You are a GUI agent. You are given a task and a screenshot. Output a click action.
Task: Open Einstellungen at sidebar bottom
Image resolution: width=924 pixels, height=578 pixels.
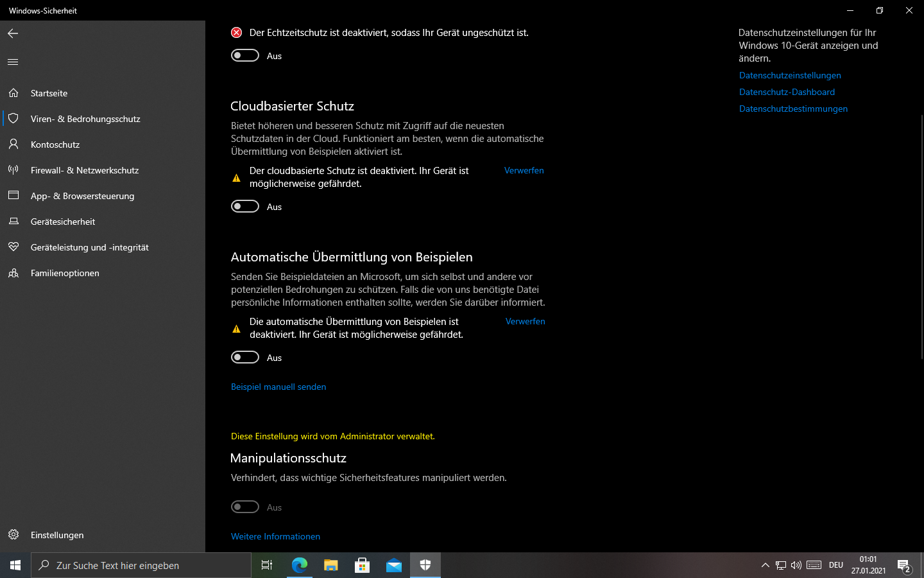(x=103, y=535)
